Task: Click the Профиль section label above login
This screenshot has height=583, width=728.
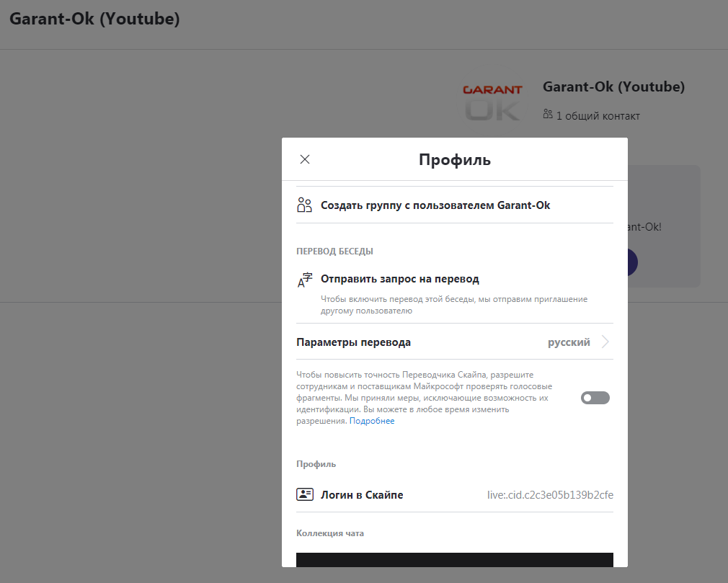Action: pyautogui.click(x=316, y=464)
